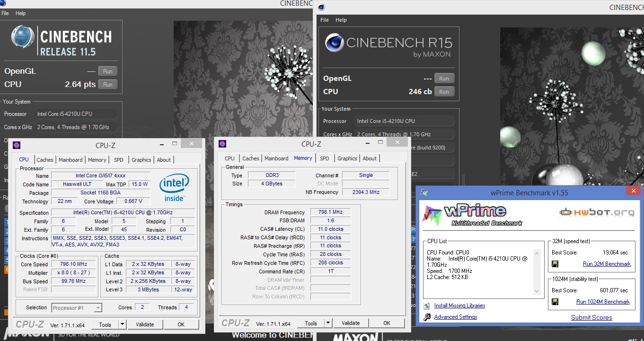This screenshot has height=341, width=644.
Task: Click the wPrime Benchmark title bar icon
Action: pos(424,192)
